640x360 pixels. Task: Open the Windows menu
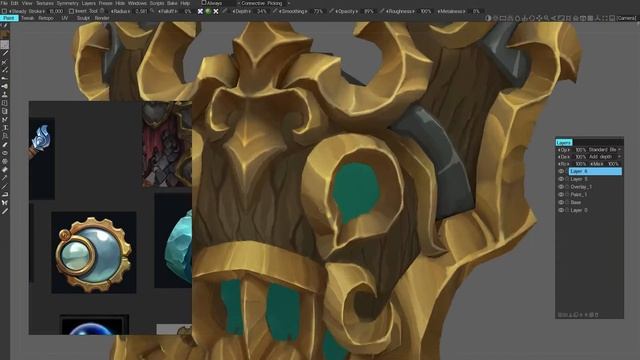pos(137,3)
